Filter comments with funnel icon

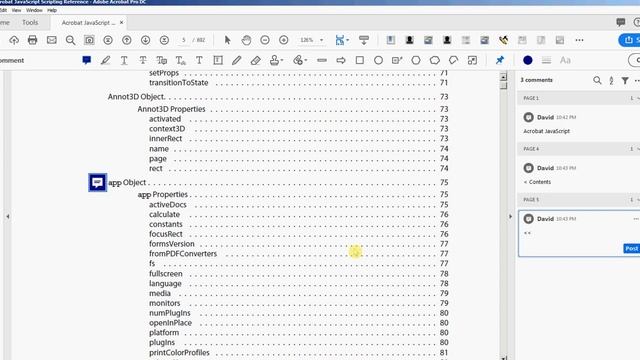(x=625, y=80)
